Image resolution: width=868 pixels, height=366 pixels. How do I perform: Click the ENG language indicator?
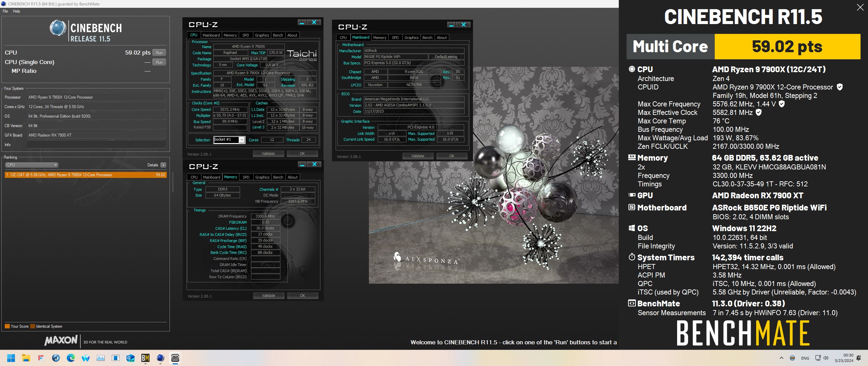click(x=805, y=358)
